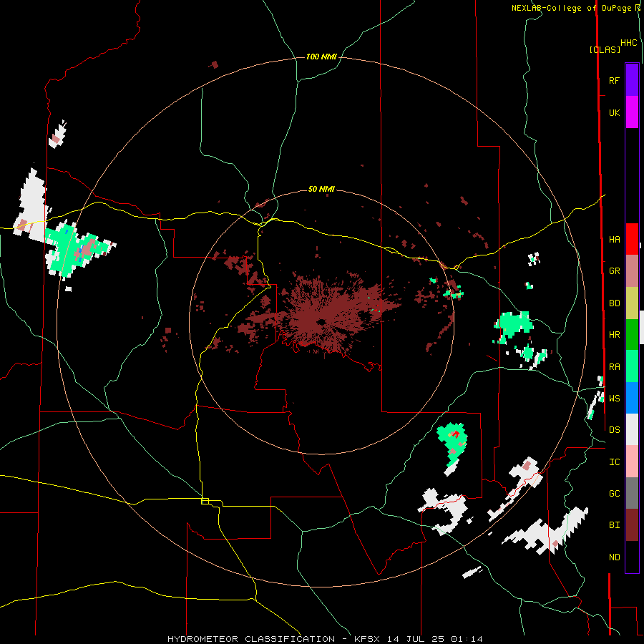Select the BD big drops swatch
644x644 pixels.
tap(632, 303)
